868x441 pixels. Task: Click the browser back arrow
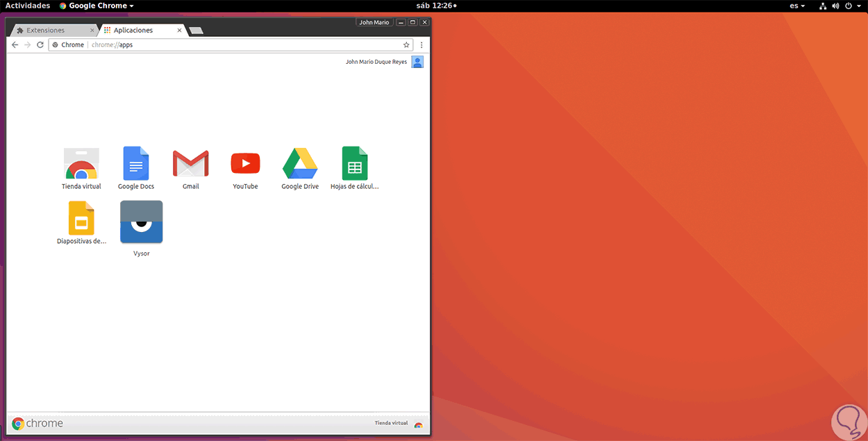tap(15, 44)
